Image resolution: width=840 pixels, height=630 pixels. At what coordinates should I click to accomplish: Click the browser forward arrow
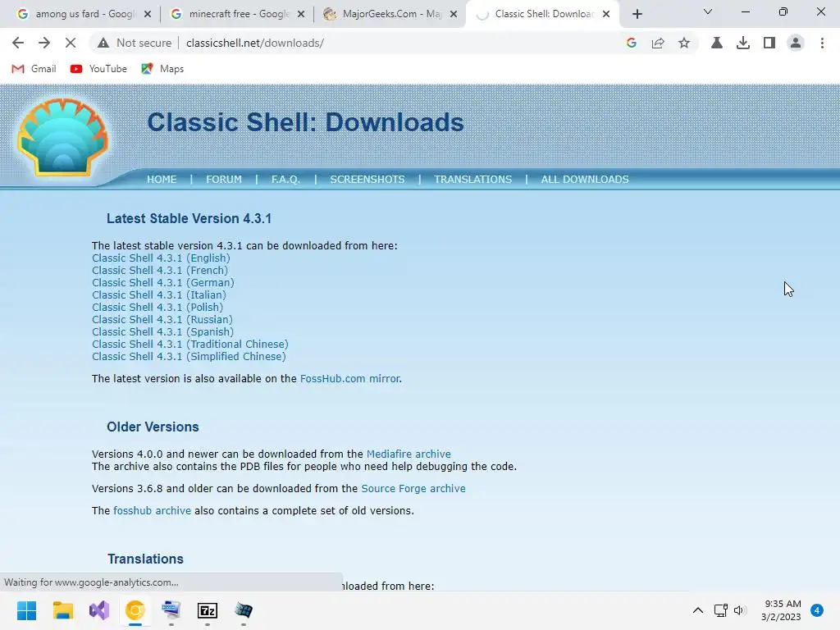(x=44, y=43)
